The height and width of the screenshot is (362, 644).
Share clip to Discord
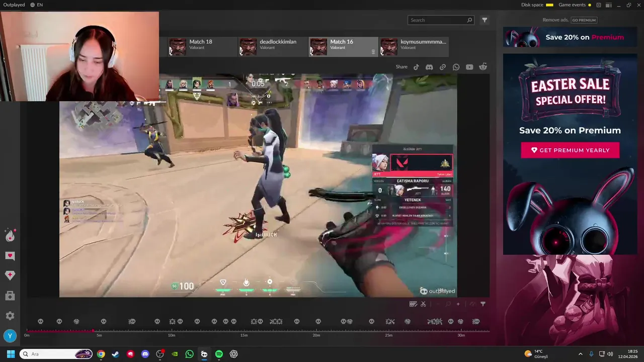click(429, 67)
